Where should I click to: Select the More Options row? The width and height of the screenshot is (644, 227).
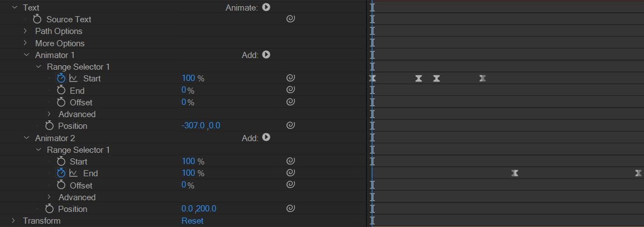pyautogui.click(x=183, y=43)
